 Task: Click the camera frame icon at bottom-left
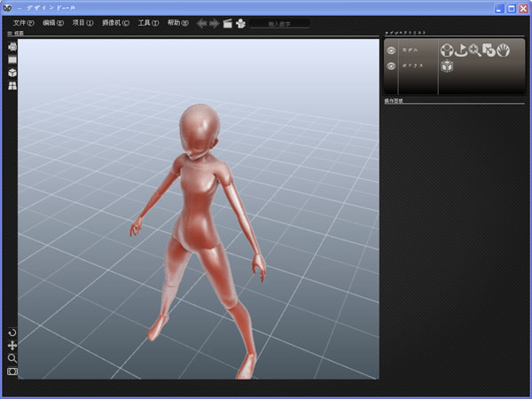tap(12, 372)
